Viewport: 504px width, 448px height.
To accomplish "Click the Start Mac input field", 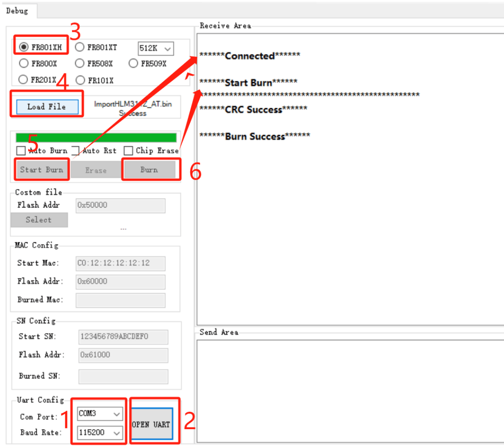I will click(x=120, y=264).
